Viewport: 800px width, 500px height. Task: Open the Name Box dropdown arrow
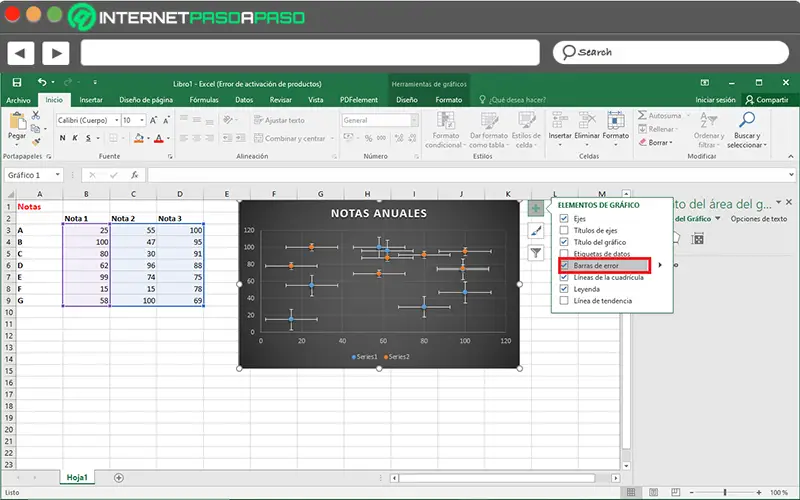pyautogui.click(x=58, y=175)
